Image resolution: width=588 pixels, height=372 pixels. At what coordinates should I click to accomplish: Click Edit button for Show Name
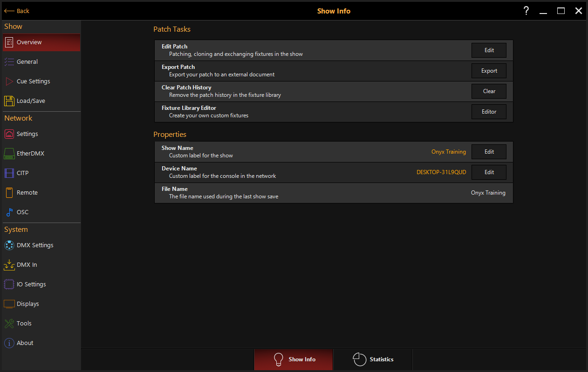point(489,152)
